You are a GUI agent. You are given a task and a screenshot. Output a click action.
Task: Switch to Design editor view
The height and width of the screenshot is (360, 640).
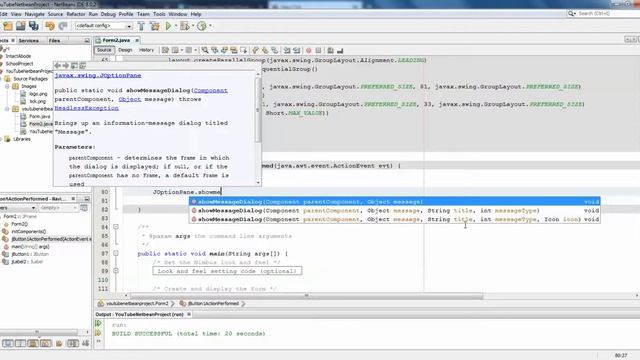point(125,50)
